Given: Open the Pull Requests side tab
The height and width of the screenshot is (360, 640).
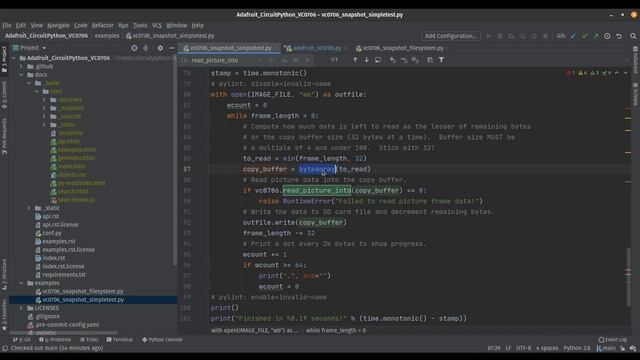Looking at the screenshot, I should coord(4,136).
